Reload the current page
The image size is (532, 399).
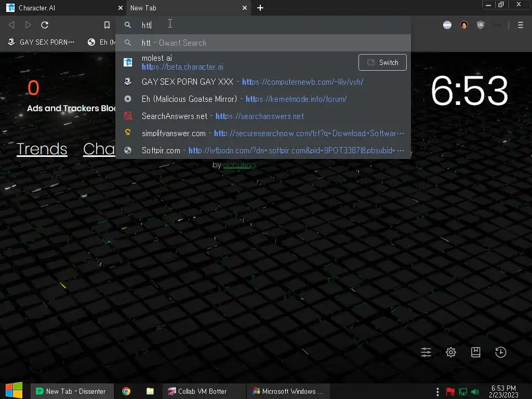[45, 25]
